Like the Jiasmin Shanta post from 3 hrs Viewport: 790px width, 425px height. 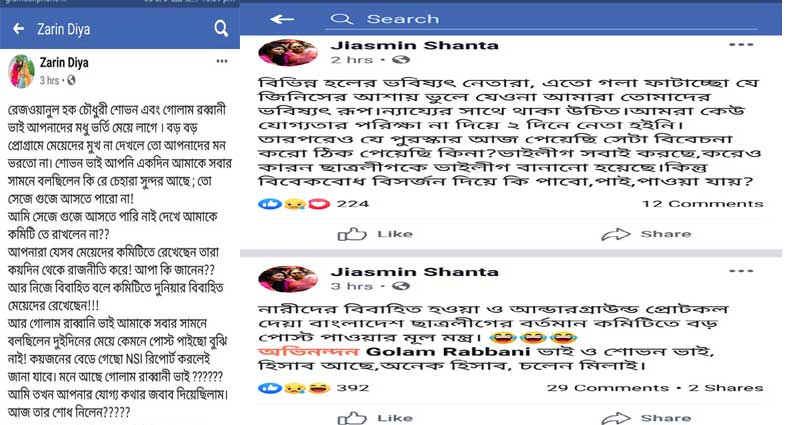pos(375,418)
